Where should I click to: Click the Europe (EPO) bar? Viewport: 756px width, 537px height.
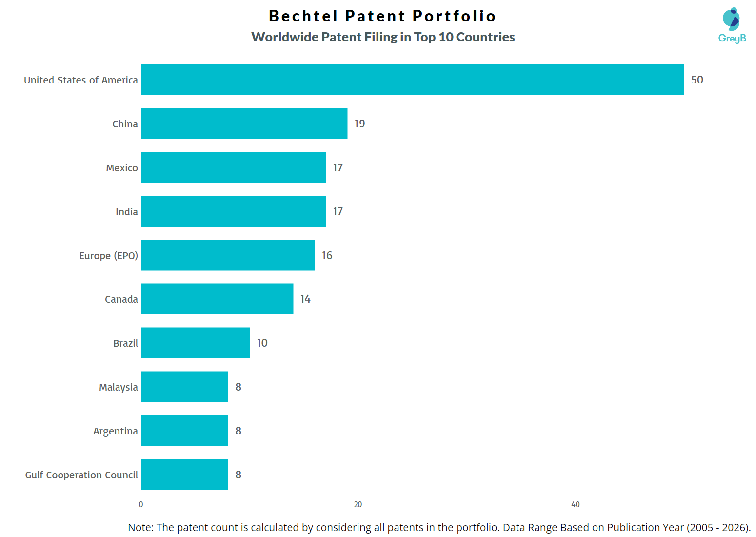228,255
